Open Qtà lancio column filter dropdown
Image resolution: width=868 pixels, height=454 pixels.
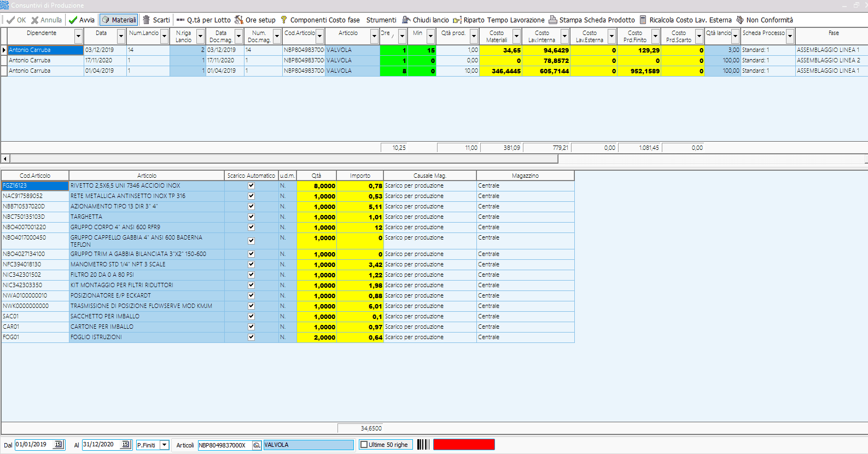[x=735, y=37]
